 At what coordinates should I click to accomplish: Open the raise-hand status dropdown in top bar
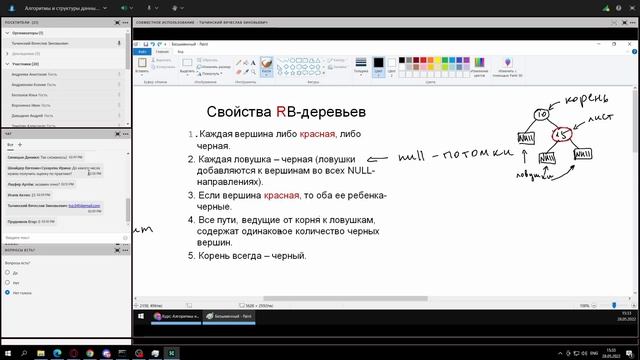click(182, 8)
